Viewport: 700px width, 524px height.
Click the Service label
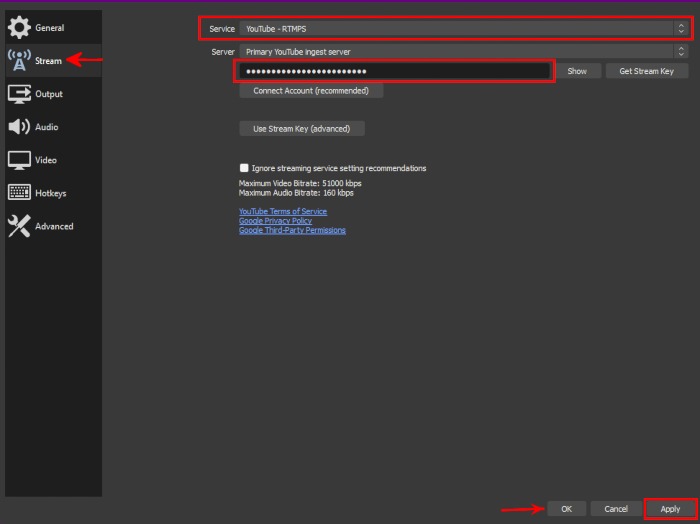click(222, 29)
